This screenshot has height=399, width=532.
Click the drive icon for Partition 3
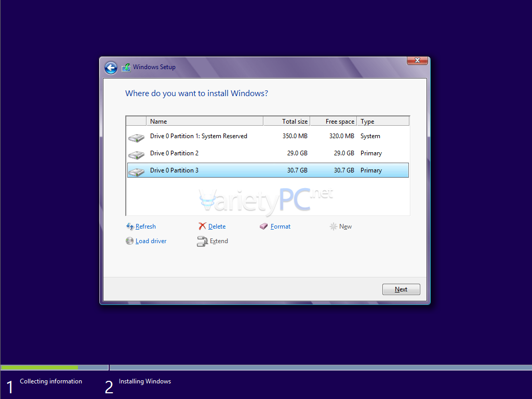(137, 171)
